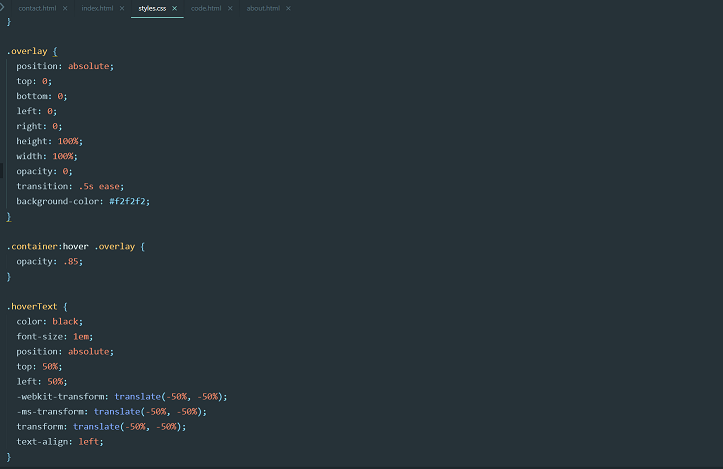Place cursor on top: 0 line
723x469 pixels.
[x=34, y=81]
